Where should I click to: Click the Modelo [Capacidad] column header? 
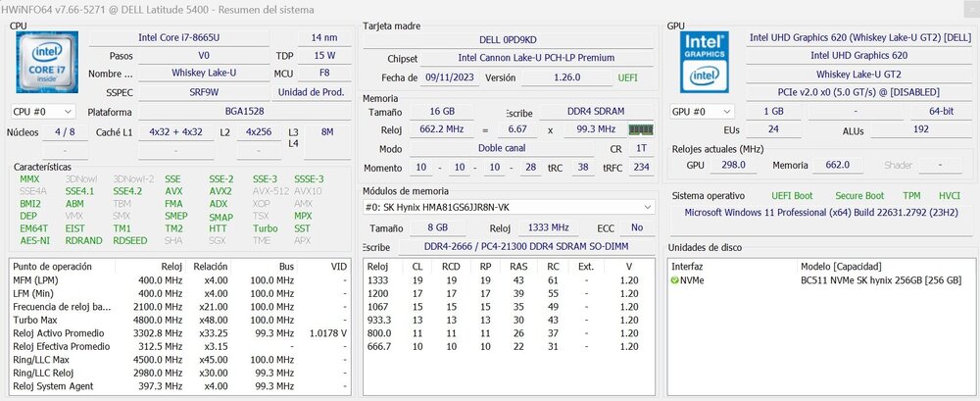[x=886, y=267]
